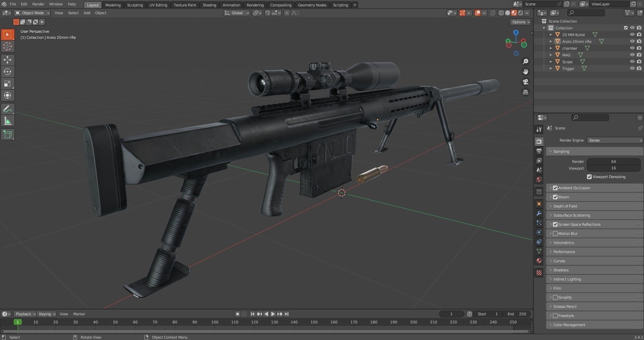Image resolution: width=644 pixels, height=340 pixels.
Task: Open the Playback dropdown in timeline
Action: pyautogui.click(x=25, y=314)
